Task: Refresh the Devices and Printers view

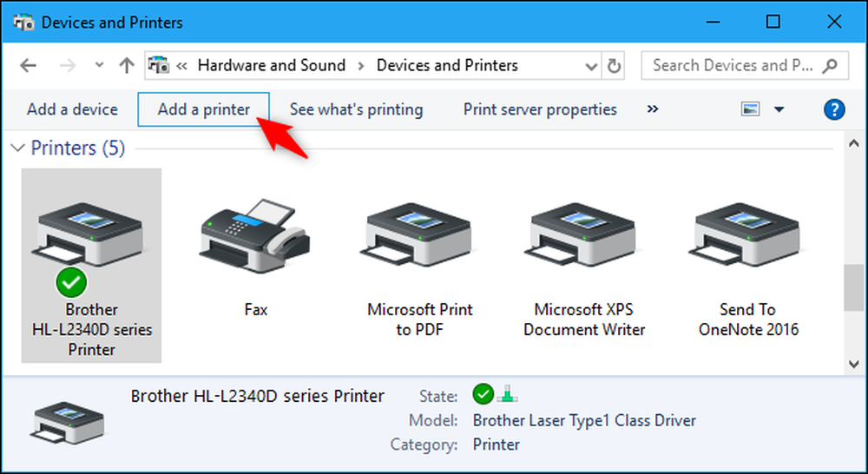Action: coord(614,66)
